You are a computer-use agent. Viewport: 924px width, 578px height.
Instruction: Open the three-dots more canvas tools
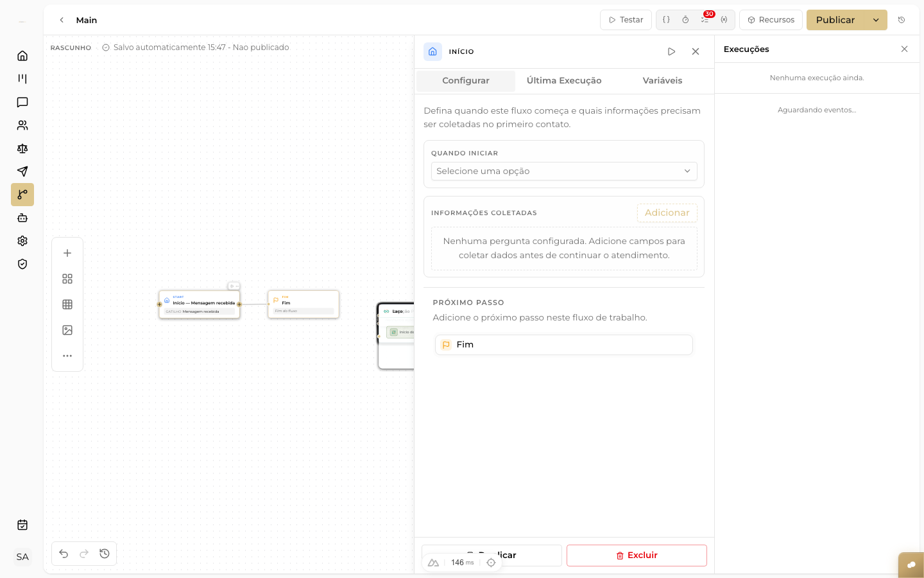67,356
